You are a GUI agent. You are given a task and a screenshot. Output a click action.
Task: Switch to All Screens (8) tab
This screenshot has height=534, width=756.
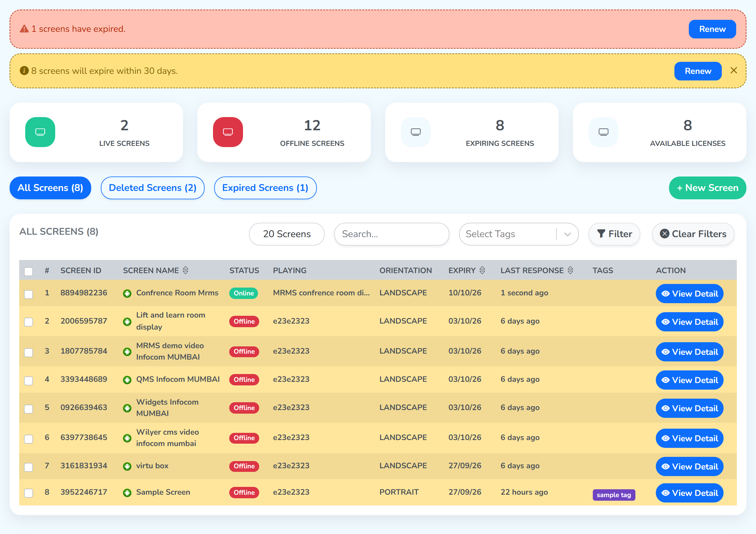(50, 188)
